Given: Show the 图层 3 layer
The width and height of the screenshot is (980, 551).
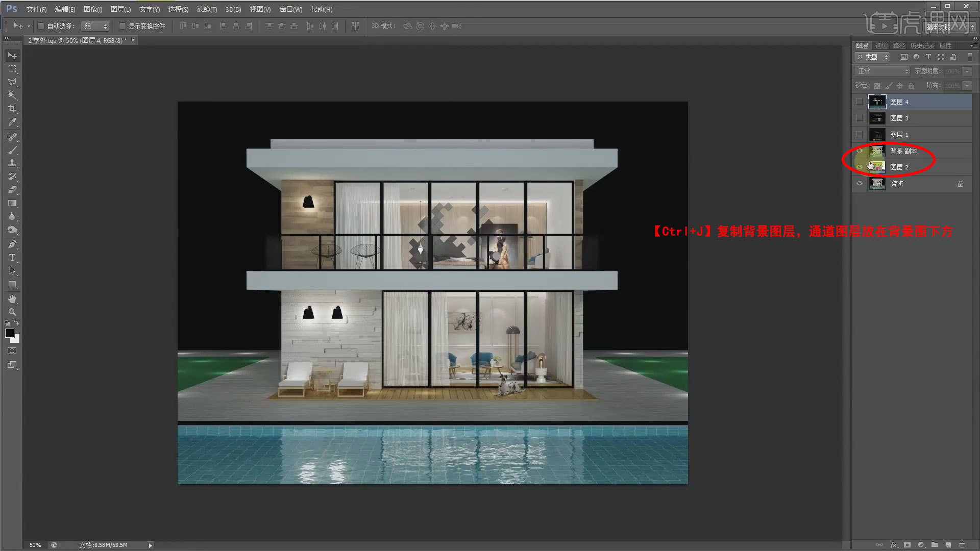Looking at the screenshot, I should click(x=860, y=118).
